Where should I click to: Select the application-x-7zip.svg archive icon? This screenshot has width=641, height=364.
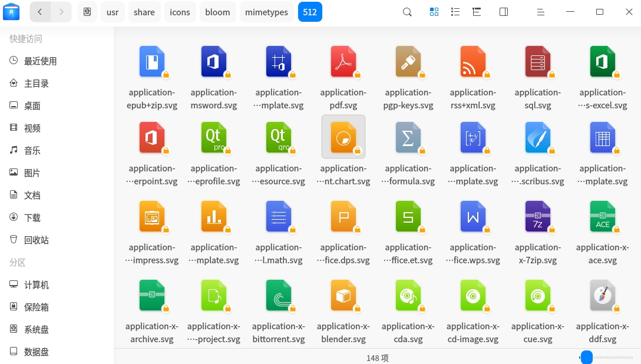537,216
